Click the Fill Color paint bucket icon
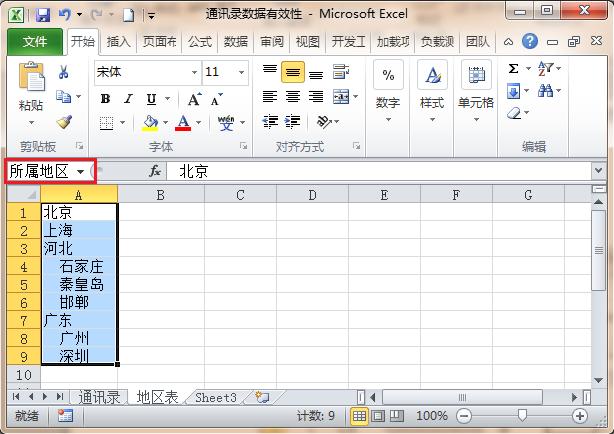614x434 pixels. [150, 123]
